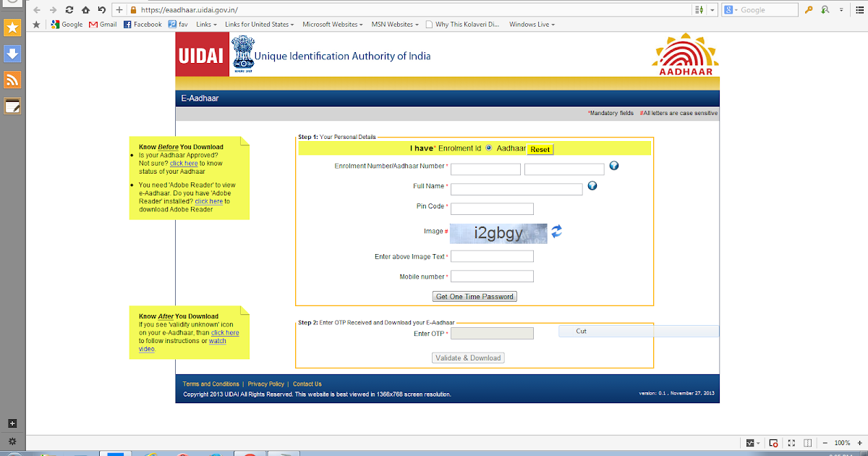Expand Microsoft Websites bookmark folder

333,24
